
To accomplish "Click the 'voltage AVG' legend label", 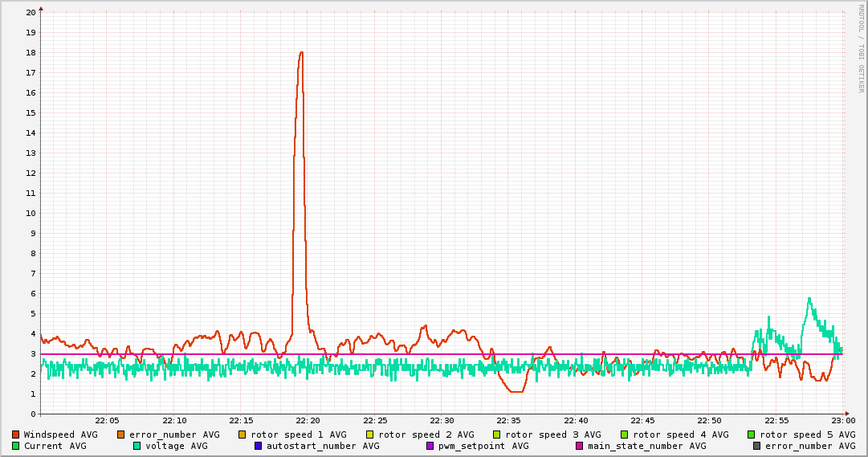I will click(x=177, y=446).
